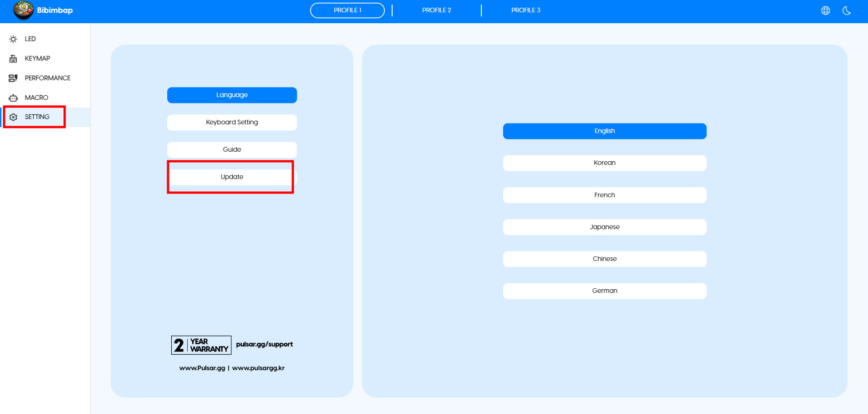Switch to Profile 2 tab
868x414 pixels.
[436, 10]
